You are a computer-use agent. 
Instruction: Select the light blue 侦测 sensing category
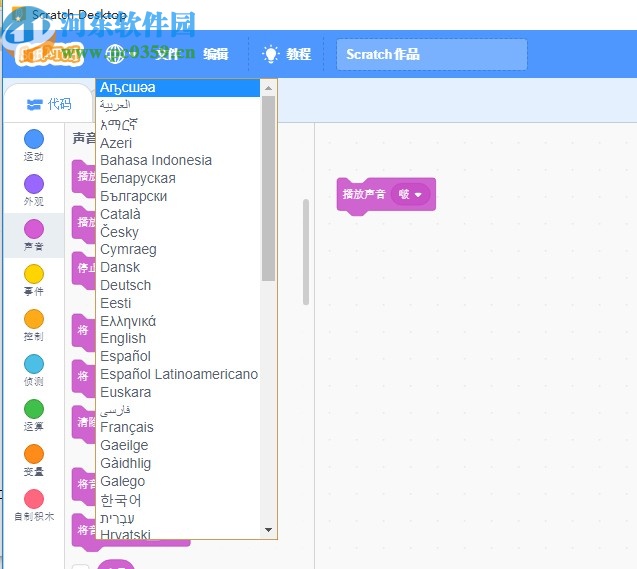click(34, 371)
